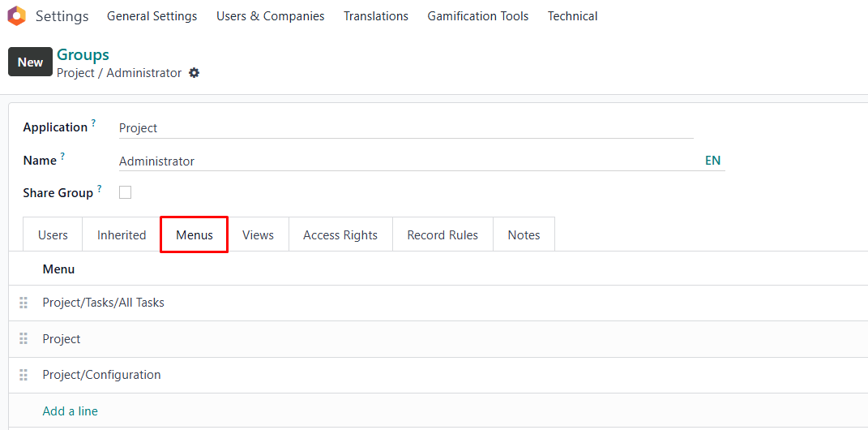
Task: Click the EN translation button
Action: [x=712, y=161]
